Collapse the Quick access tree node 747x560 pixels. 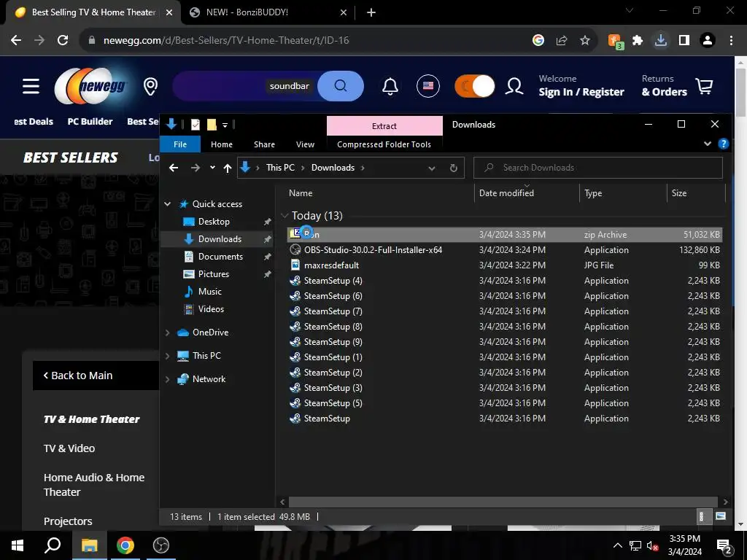pyautogui.click(x=168, y=204)
